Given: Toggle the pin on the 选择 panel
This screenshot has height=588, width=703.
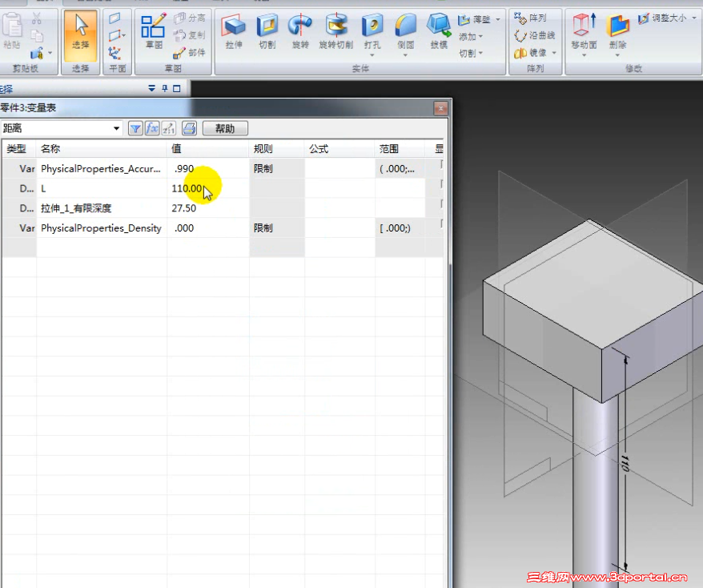Looking at the screenshot, I should click(x=165, y=88).
